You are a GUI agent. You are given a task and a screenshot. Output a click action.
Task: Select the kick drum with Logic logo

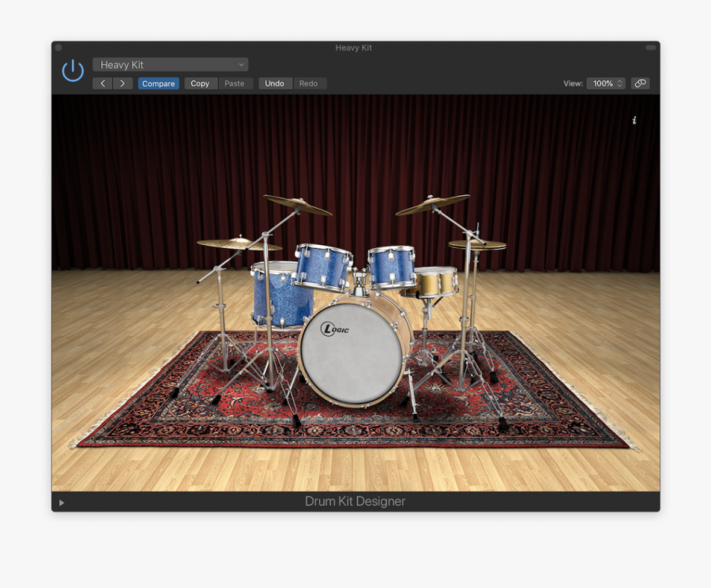352,351
